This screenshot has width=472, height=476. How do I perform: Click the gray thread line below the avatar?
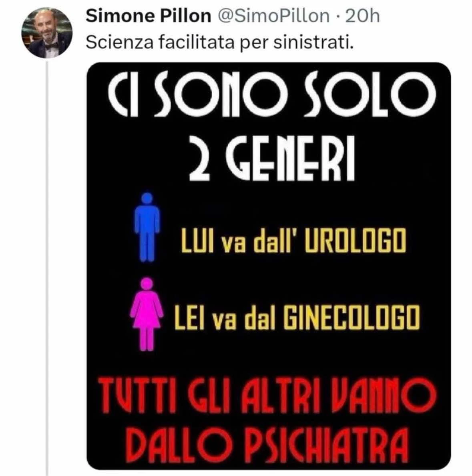47,267
